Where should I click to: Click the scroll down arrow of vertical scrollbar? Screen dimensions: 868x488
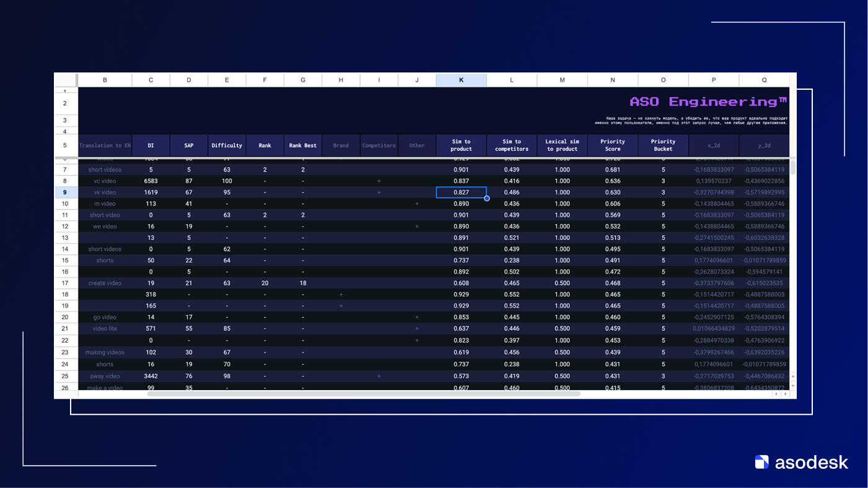click(793, 384)
